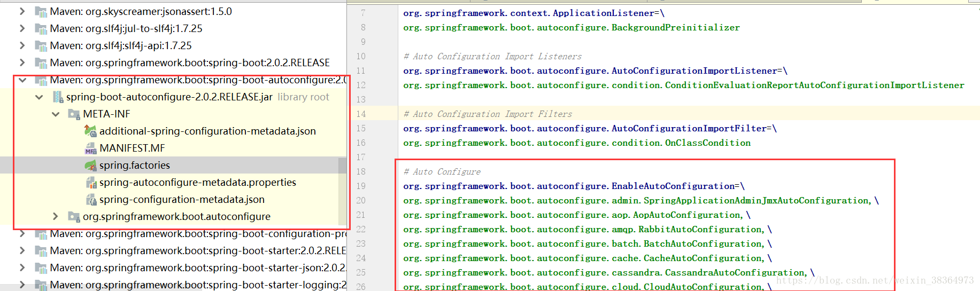Click the jsonassert library icon
The width and height of the screenshot is (980, 291).
(x=41, y=12)
